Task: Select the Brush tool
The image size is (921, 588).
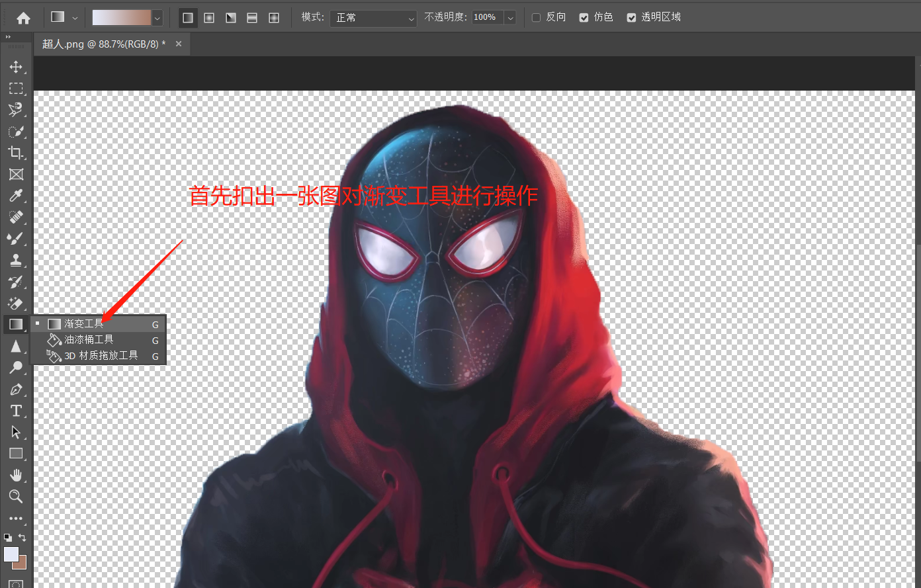Action: point(16,239)
